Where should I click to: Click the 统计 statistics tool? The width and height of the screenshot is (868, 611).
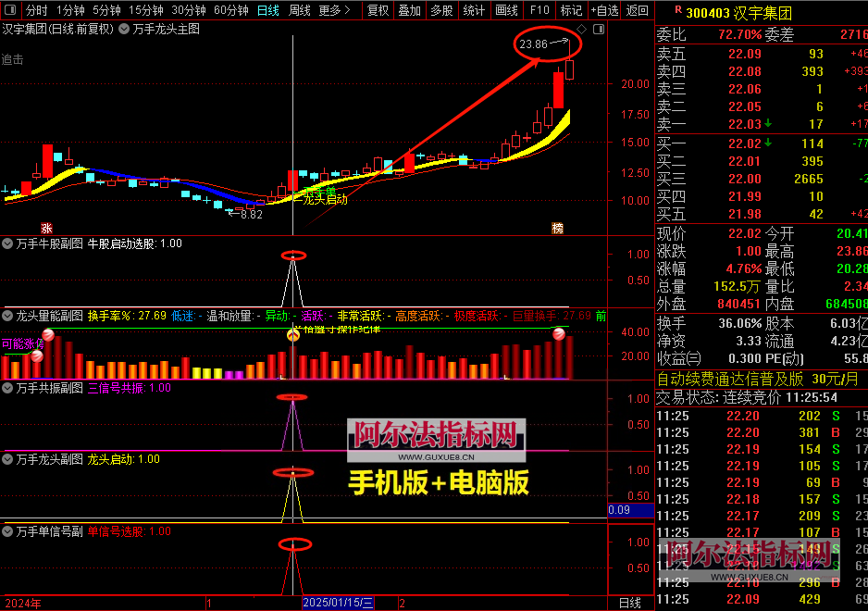475,11
